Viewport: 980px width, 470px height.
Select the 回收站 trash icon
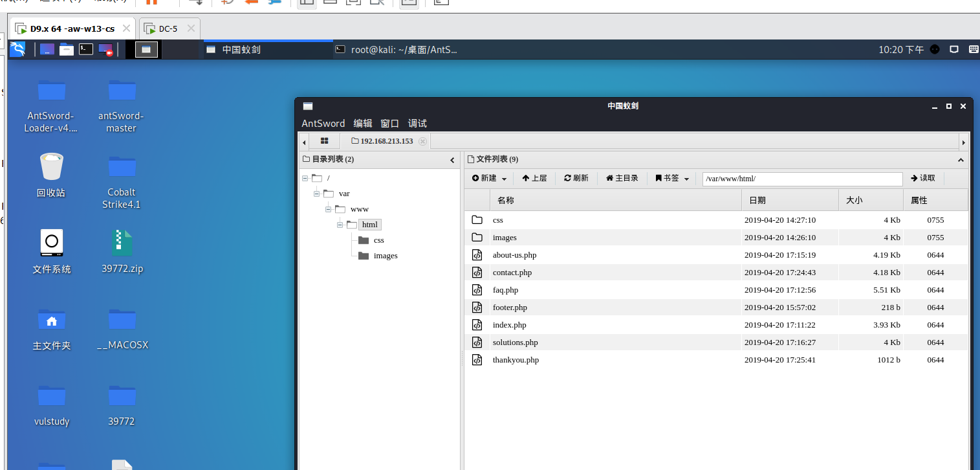51,175
